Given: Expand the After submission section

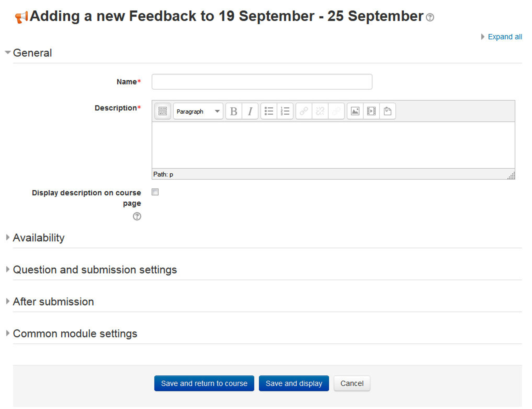Looking at the screenshot, I should [53, 302].
